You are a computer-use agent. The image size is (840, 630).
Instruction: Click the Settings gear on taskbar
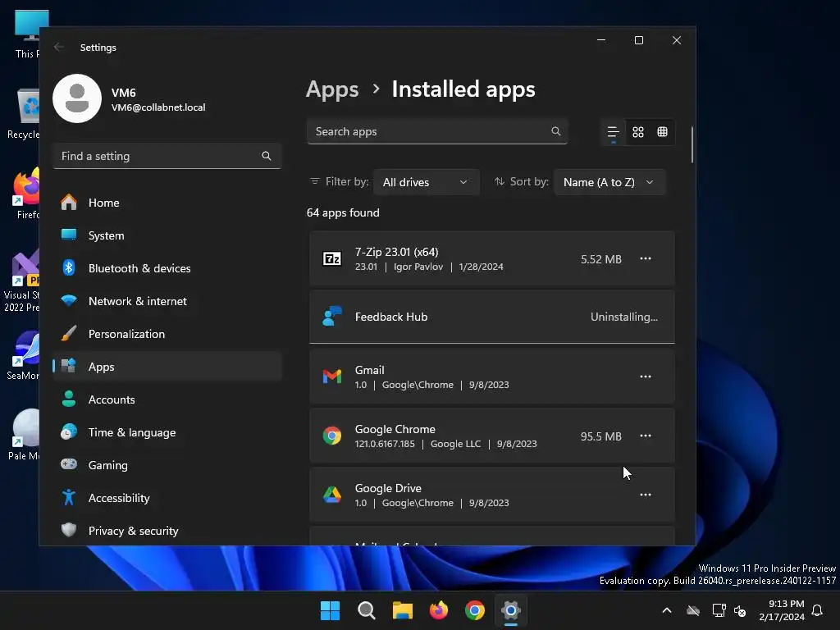coord(511,610)
